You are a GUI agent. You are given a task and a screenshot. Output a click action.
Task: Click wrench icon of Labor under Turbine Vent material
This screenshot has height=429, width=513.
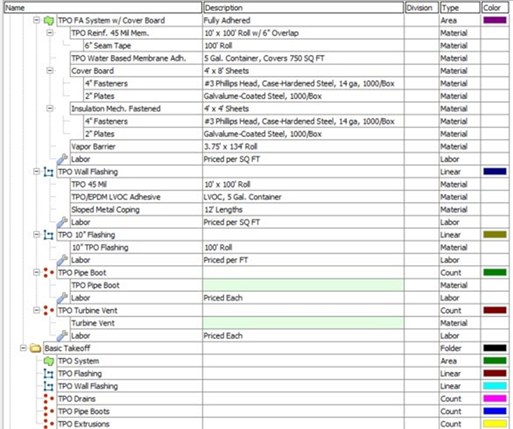tap(62, 336)
